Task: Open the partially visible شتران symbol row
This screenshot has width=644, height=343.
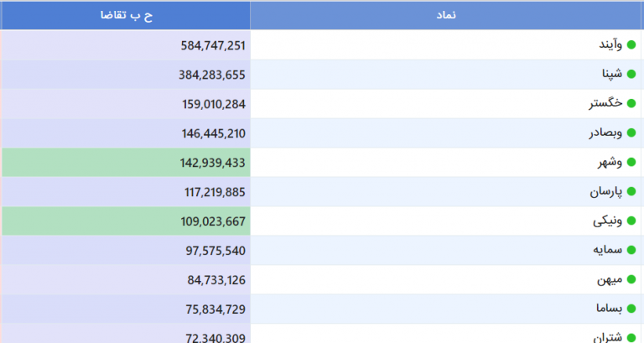Action: pyautogui.click(x=445, y=334)
